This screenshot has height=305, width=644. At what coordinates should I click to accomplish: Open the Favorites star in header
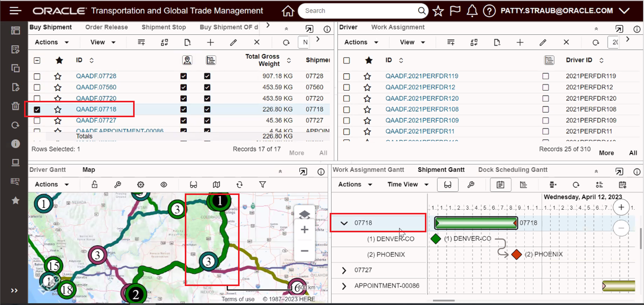tap(438, 11)
